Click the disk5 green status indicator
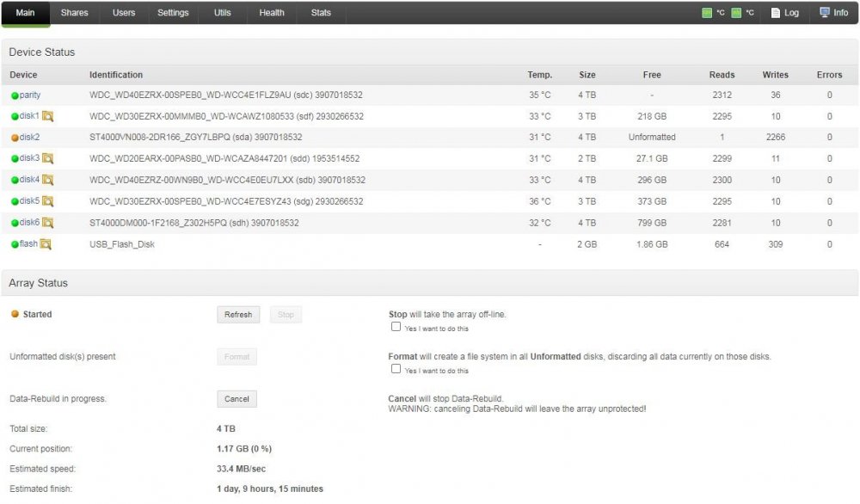This screenshot has height=504, width=860. point(15,201)
